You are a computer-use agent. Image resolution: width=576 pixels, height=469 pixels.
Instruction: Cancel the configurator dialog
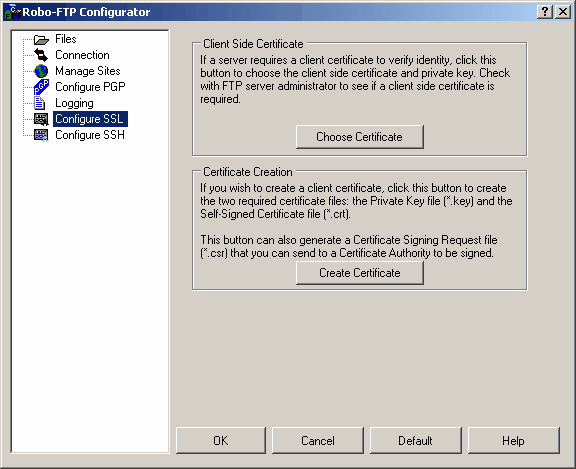(318, 440)
